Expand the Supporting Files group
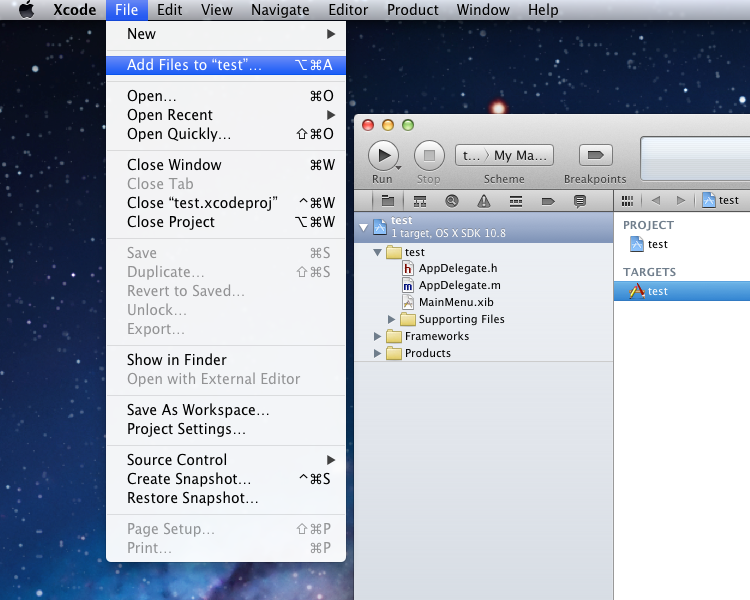 [x=391, y=319]
